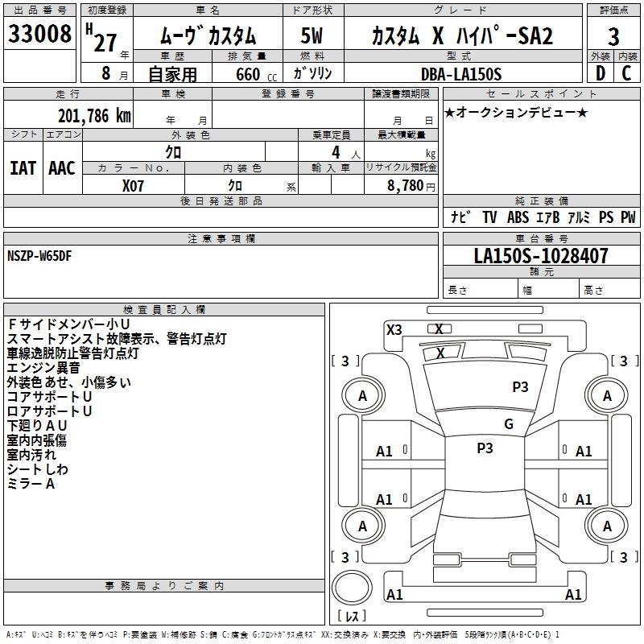Select the note スマートアシスト故障表示、警告灯点灯
The image size is (644, 644).
(117, 339)
